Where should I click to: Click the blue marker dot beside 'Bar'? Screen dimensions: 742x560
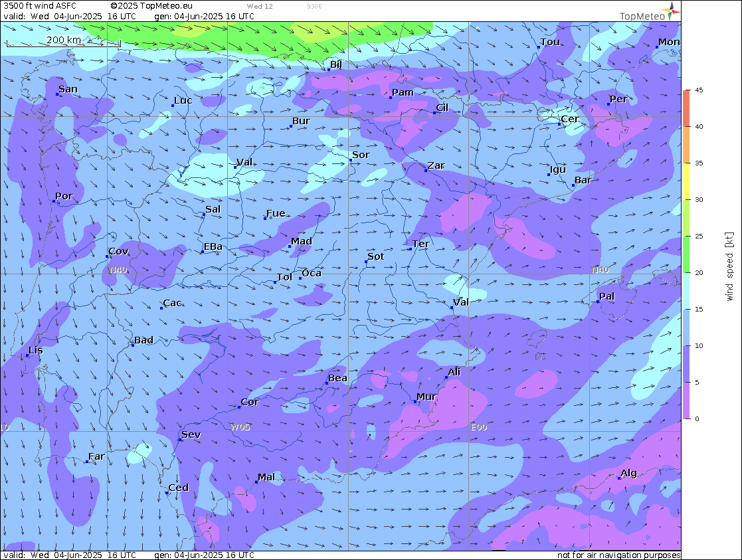[573, 185]
